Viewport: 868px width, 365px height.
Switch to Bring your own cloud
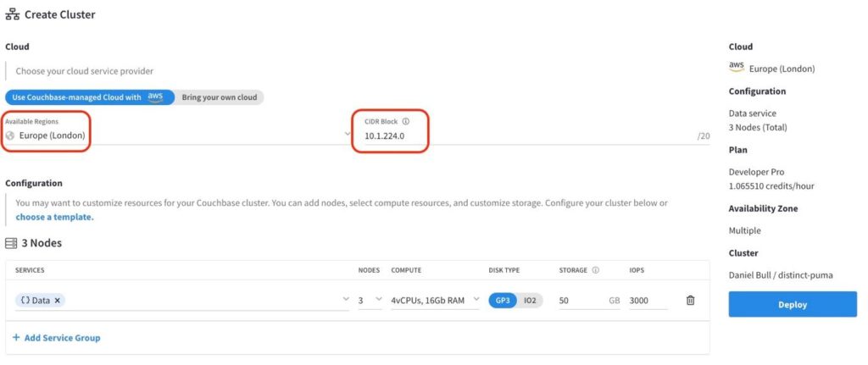[x=220, y=97]
